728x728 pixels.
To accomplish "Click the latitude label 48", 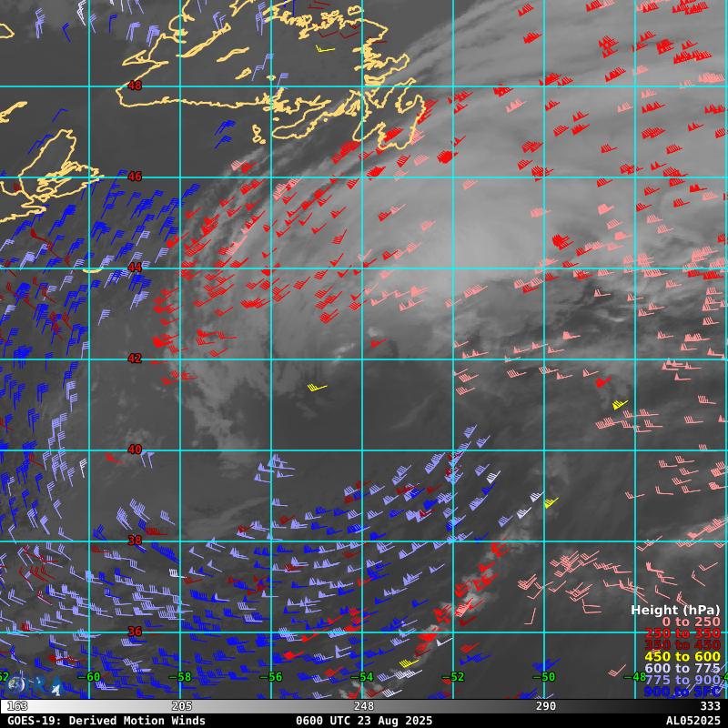I will pos(135,86).
